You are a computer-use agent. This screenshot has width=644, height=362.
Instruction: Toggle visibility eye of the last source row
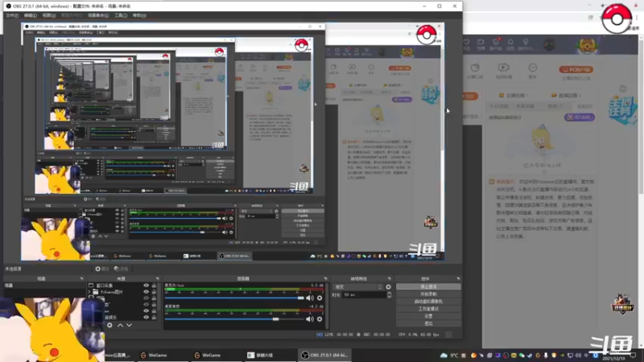(x=146, y=317)
